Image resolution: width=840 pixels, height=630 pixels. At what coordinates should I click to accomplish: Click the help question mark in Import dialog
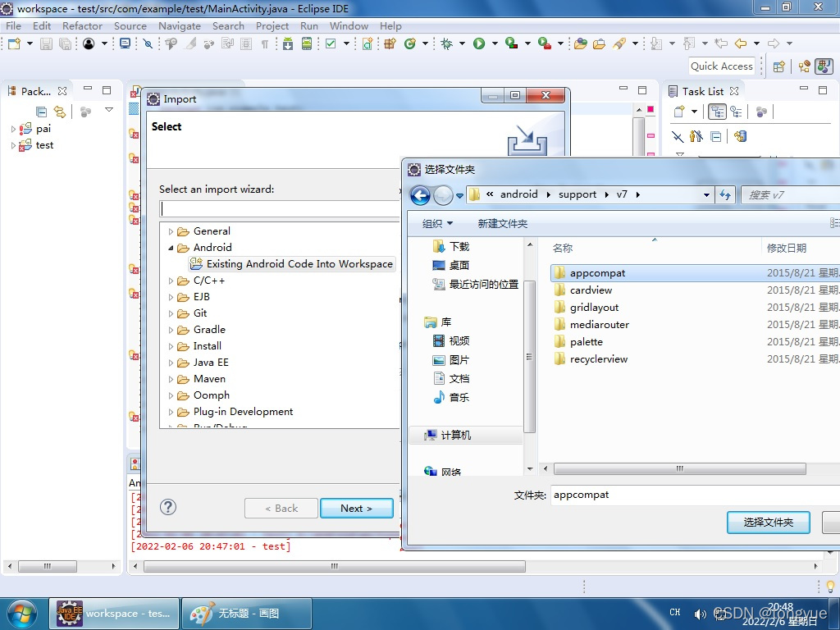click(168, 507)
